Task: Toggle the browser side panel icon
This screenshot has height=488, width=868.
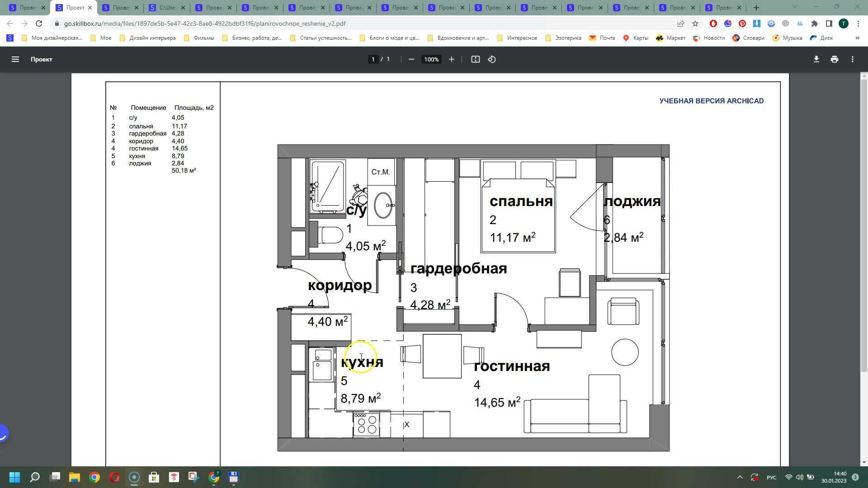Action: (829, 23)
